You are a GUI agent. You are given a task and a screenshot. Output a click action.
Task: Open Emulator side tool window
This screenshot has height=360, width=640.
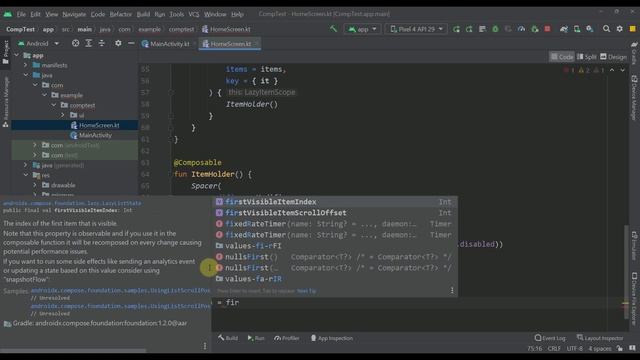[634, 246]
